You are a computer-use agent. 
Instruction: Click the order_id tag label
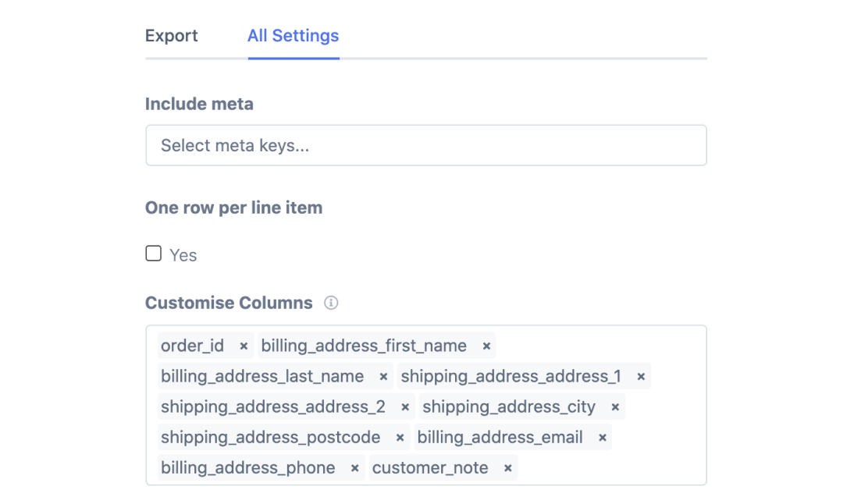click(x=193, y=346)
